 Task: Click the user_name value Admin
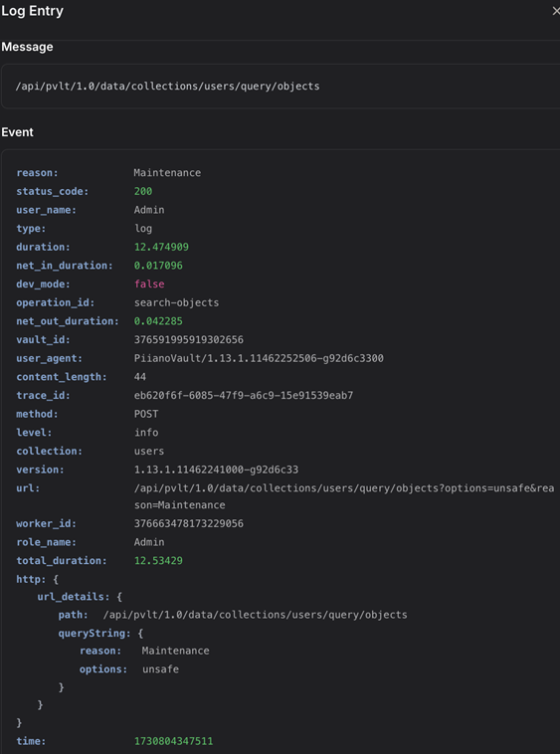click(x=149, y=210)
